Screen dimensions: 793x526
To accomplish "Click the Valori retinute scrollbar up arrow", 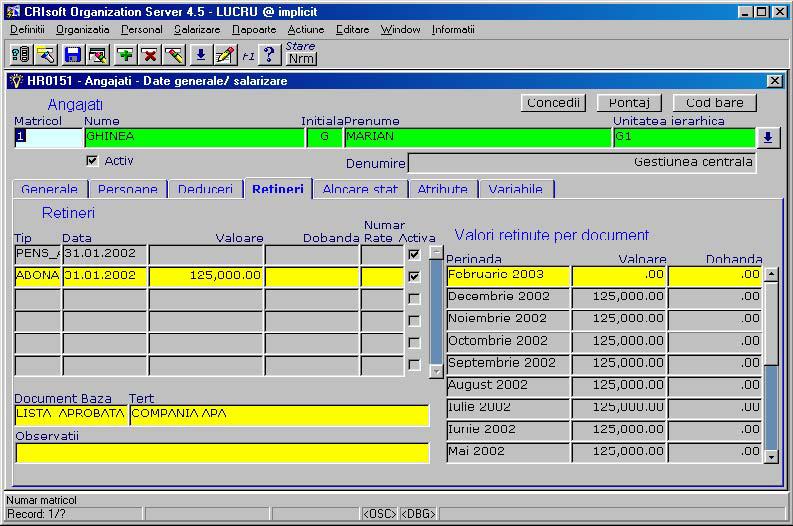I will point(771,274).
